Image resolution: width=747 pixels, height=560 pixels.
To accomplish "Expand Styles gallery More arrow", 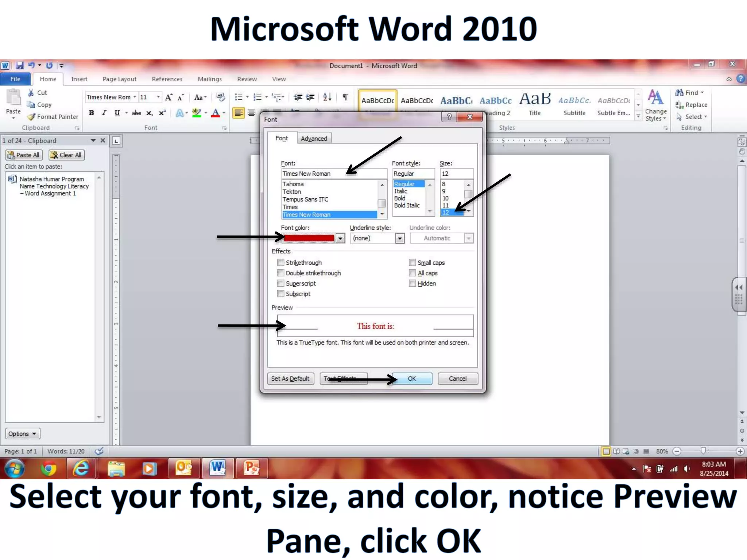I will pyautogui.click(x=638, y=116).
